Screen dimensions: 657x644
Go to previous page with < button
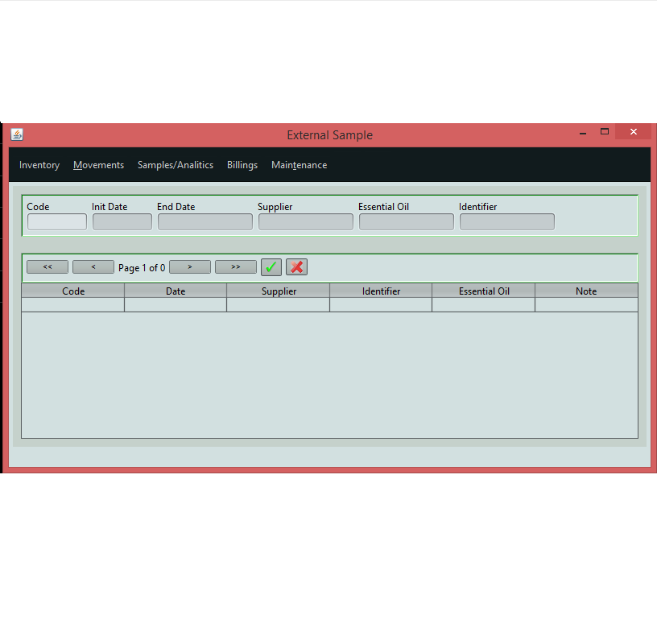coord(93,267)
